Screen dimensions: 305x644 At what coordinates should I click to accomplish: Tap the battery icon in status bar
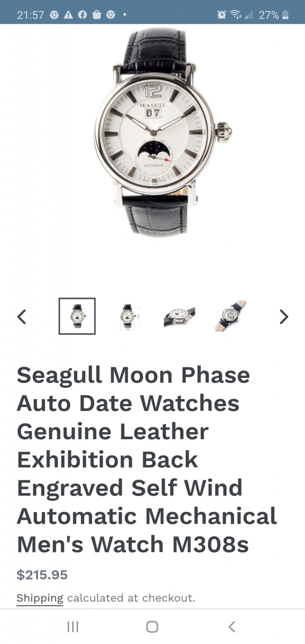click(x=286, y=15)
